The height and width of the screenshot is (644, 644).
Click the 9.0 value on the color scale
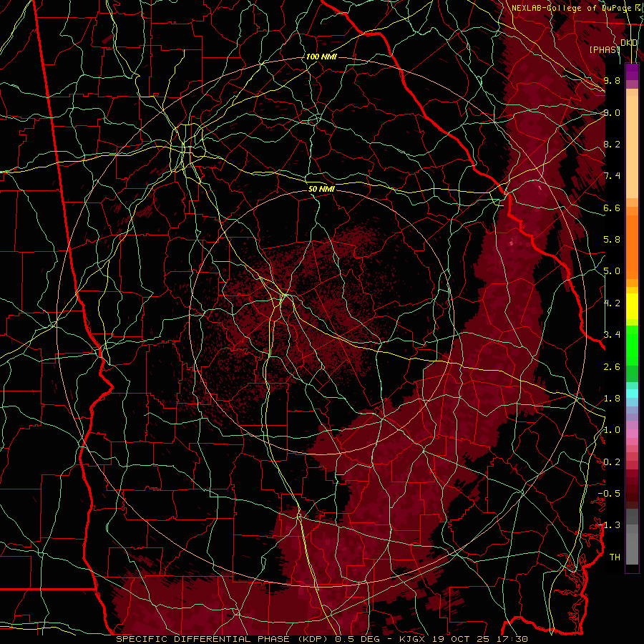click(x=612, y=112)
